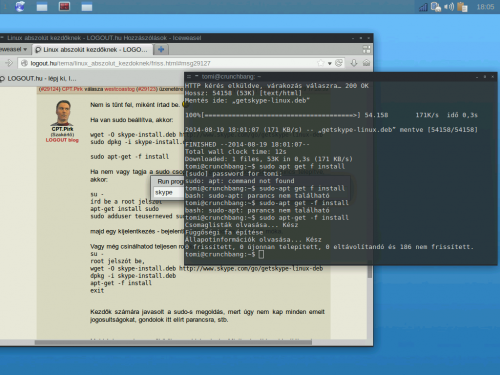Viewport: 500px width, 375px height.
Task: Close the Iceweasel window
Action: coord(368,38)
